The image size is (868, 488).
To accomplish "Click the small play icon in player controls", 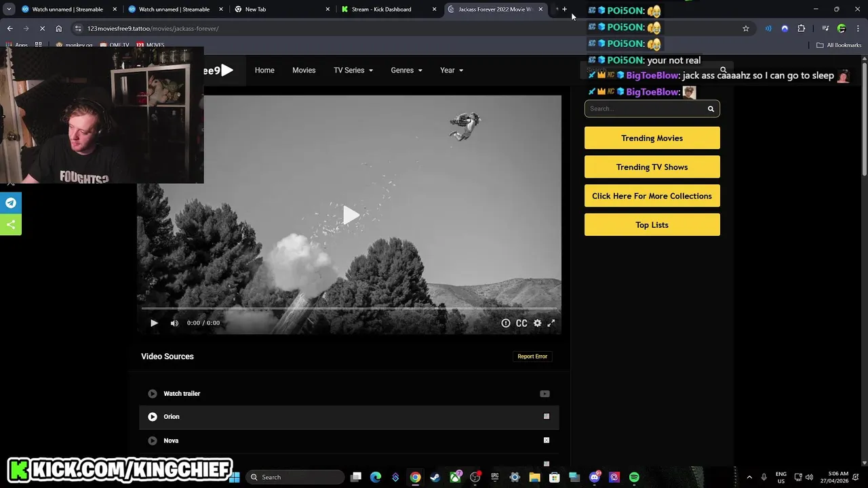I will point(154,323).
